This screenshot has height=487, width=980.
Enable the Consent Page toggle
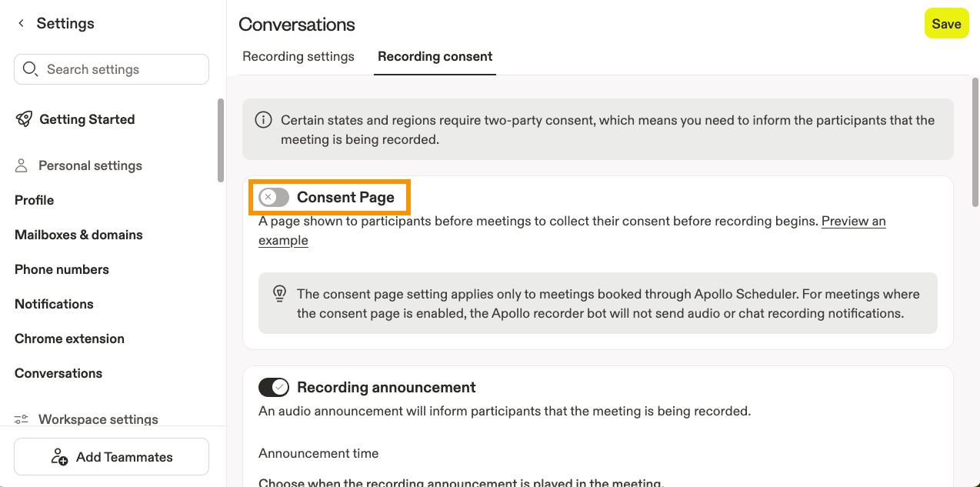(x=274, y=198)
